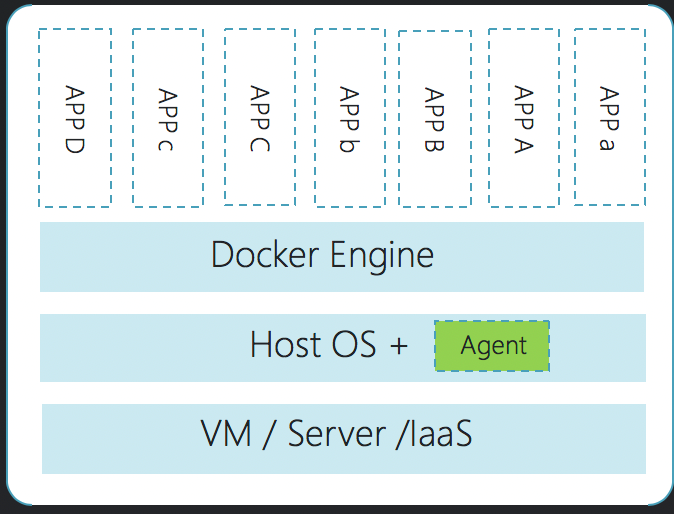The height and width of the screenshot is (514, 674).
Task: Click the Host OS + label
Action: tap(329, 345)
